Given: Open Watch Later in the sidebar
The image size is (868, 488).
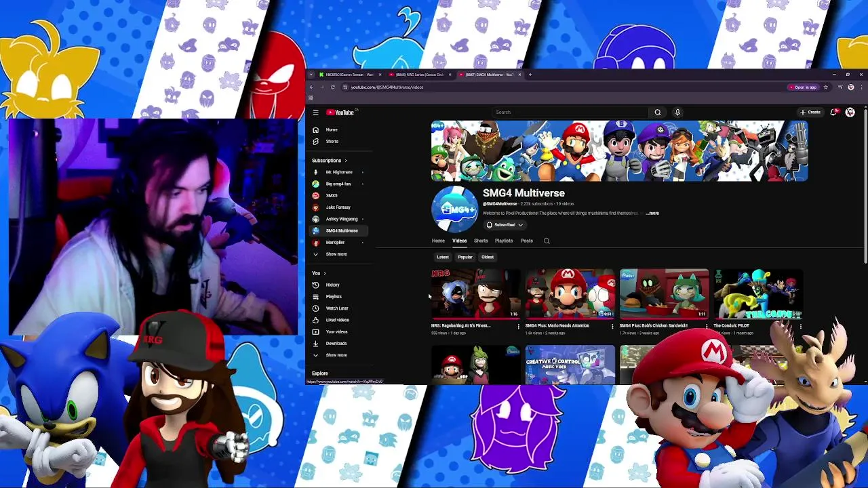Looking at the screenshot, I should [337, 308].
